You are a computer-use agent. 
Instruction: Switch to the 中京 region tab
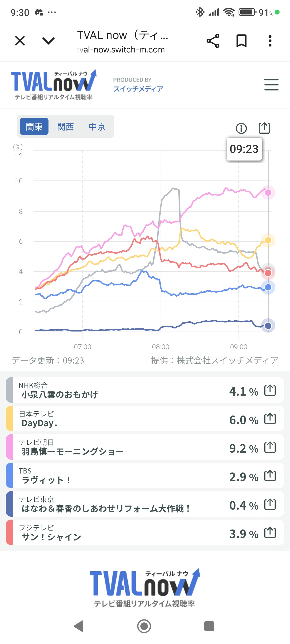(x=97, y=127)
